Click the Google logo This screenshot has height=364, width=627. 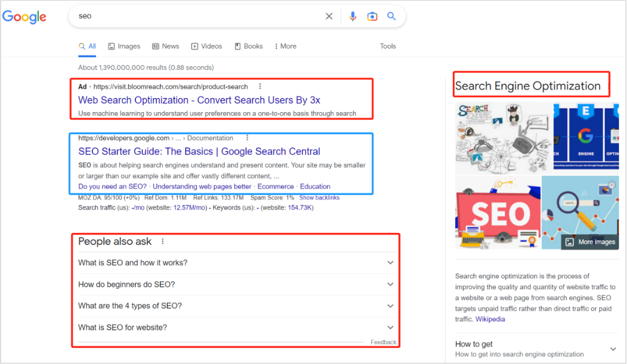pyautogui.click(x=24, y=17)
